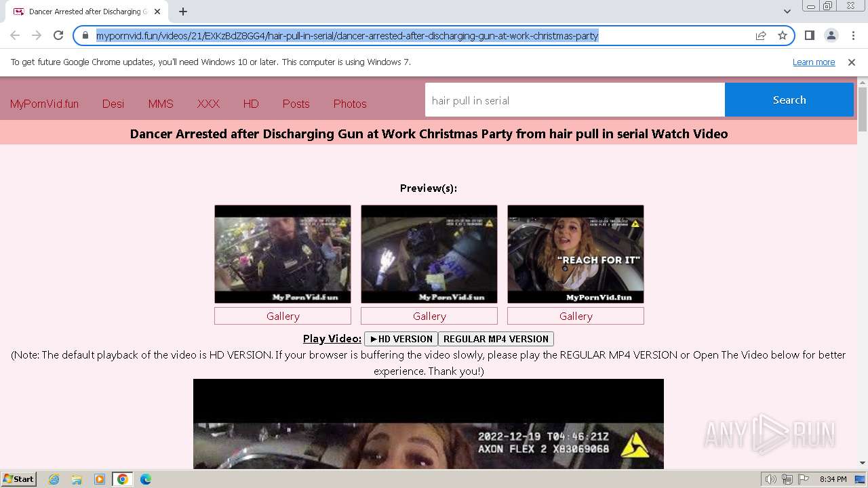Click the blue Search button
The width and height of the screenshot is (868, 488).
[x=789, y=100]
